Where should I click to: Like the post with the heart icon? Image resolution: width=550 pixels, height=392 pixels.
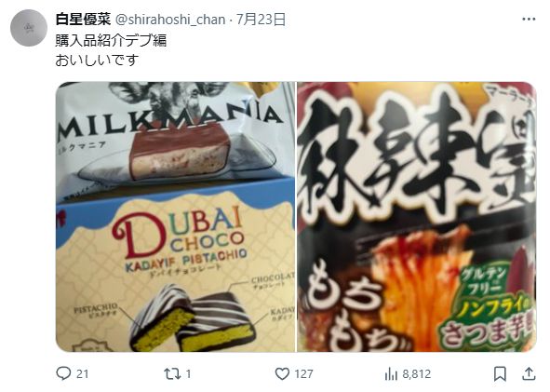282,373
